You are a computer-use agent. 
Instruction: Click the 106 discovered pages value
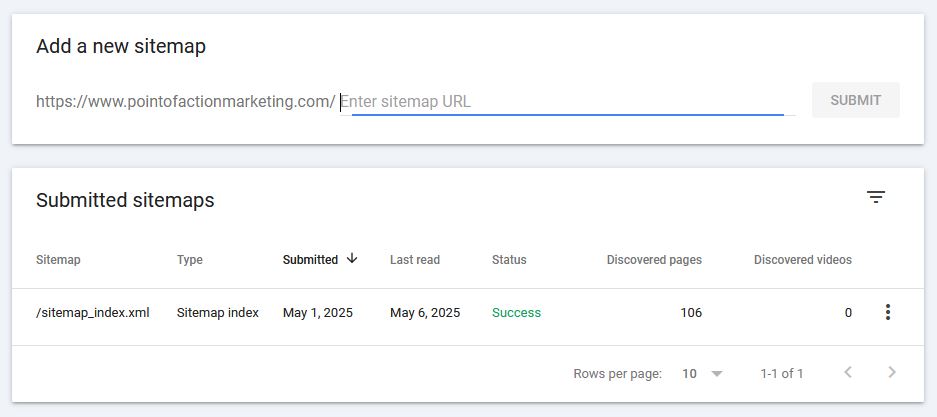(691, 312)
